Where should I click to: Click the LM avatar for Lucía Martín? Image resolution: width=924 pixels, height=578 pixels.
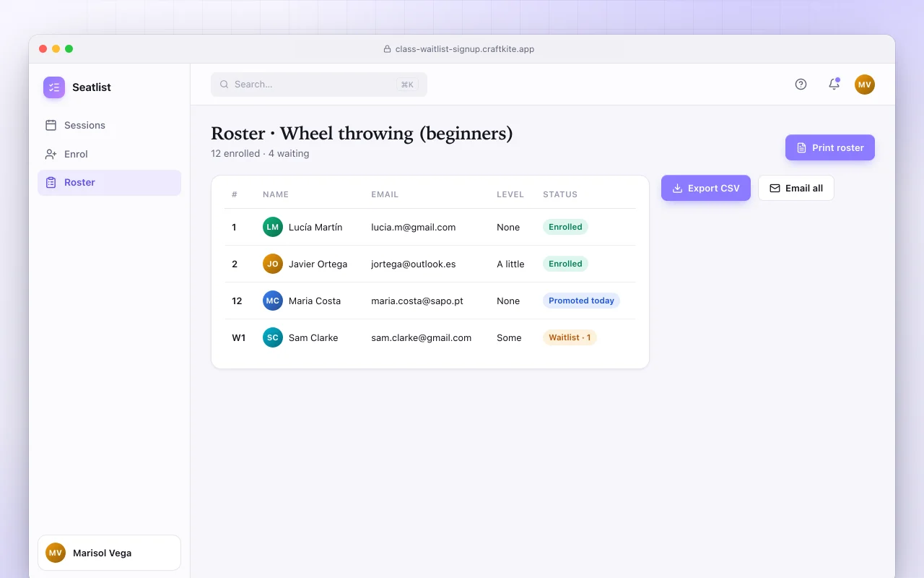[x=273, y=227]
